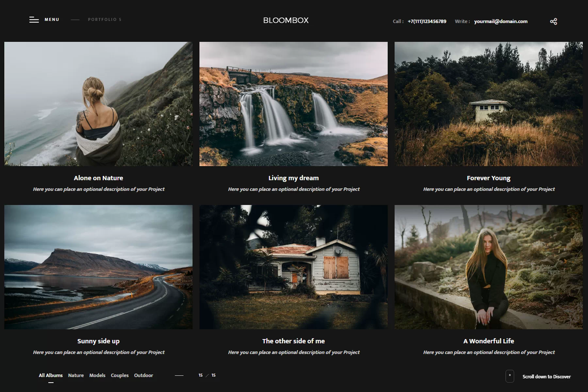Call the phone number +7(111)123456789
The height and width of the screenshot is (392, 588).
(x=427, y=22)
